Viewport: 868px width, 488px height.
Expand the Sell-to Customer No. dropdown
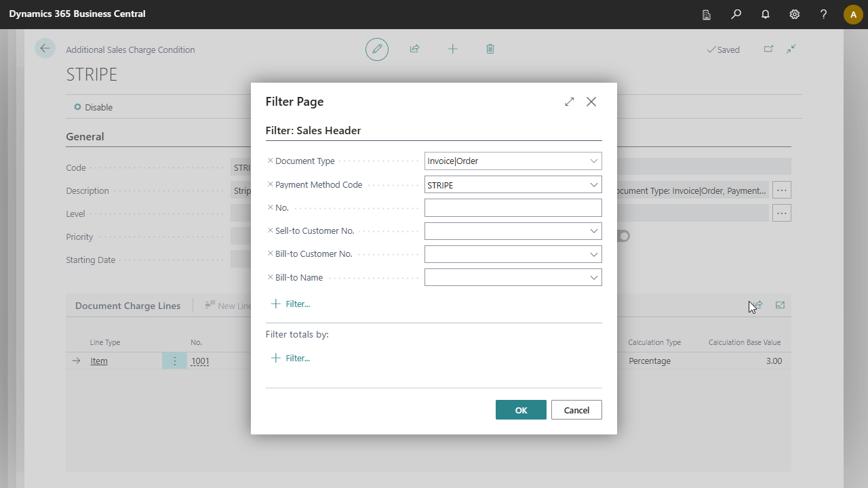click(593, 231)
